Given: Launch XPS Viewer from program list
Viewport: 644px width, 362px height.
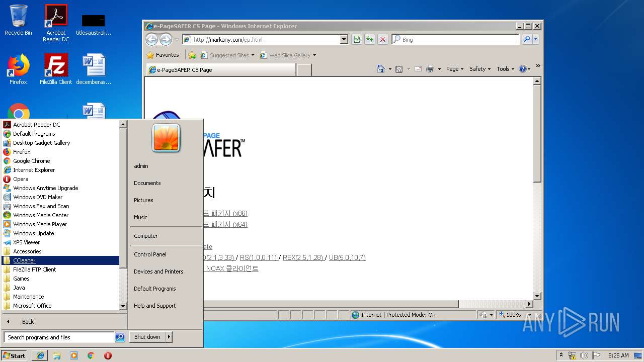Looking at the screenshot, I should click(x=60, y=242).
